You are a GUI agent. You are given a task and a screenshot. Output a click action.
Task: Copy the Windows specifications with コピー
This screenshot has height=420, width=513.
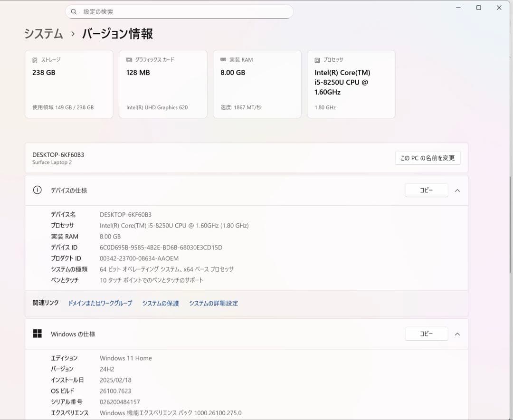(x=426, y=334)
